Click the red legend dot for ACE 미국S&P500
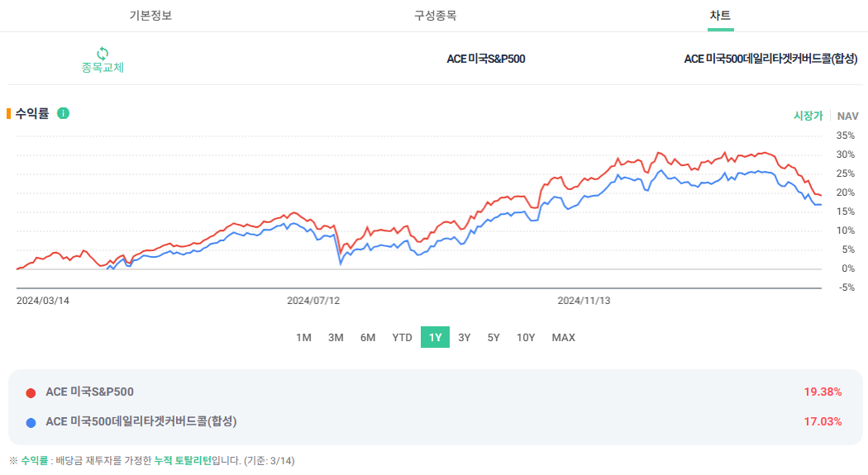Screen dimensions: 868x475 tap(31, 392)
